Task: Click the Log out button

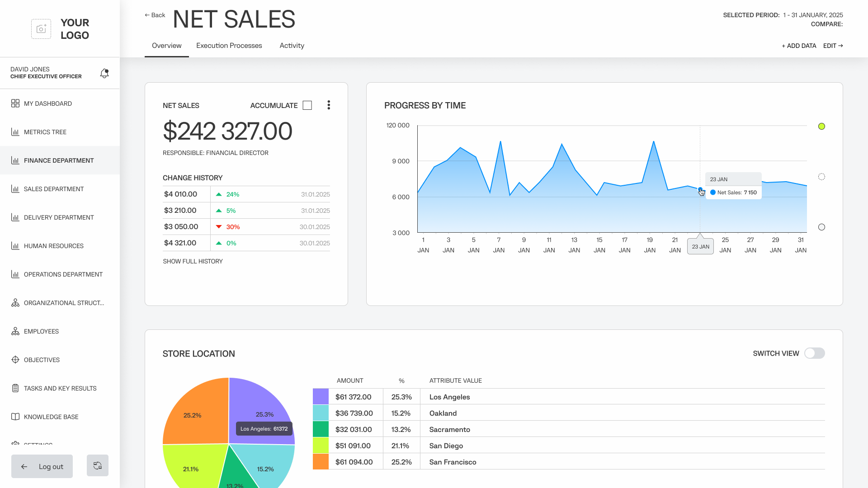Action: 42,466
